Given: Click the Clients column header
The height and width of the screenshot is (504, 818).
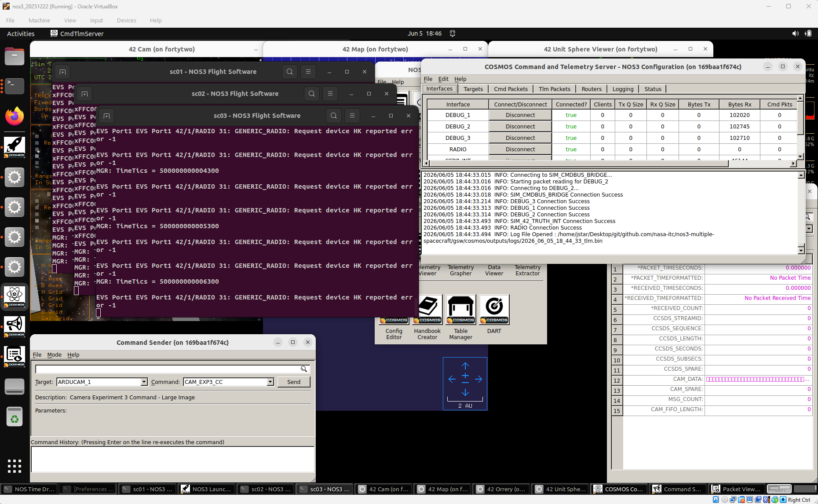Looking at the screenshot, I should coord(603,104).
